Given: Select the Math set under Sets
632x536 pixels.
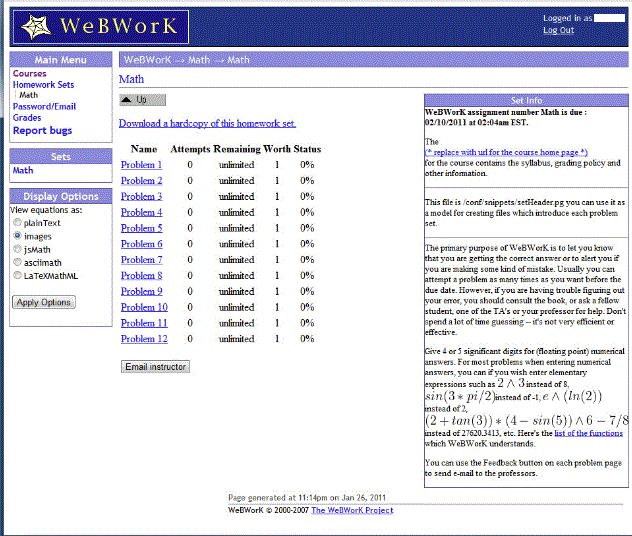Looking at the screenshot, I should tap(22, 171).
